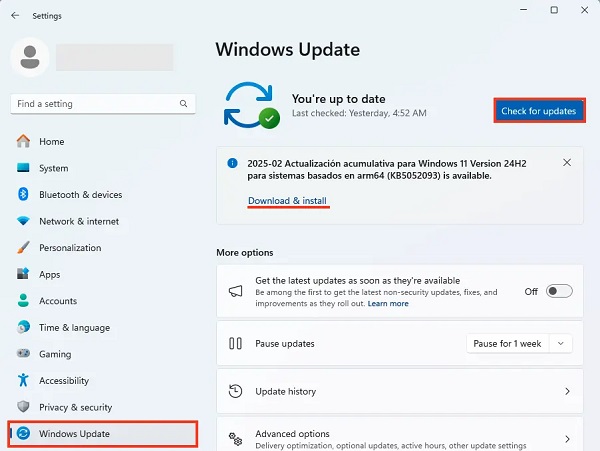Click the Windows Update page heading
The height and width of the screenshot is (451, 600).
tap(287, 50)
